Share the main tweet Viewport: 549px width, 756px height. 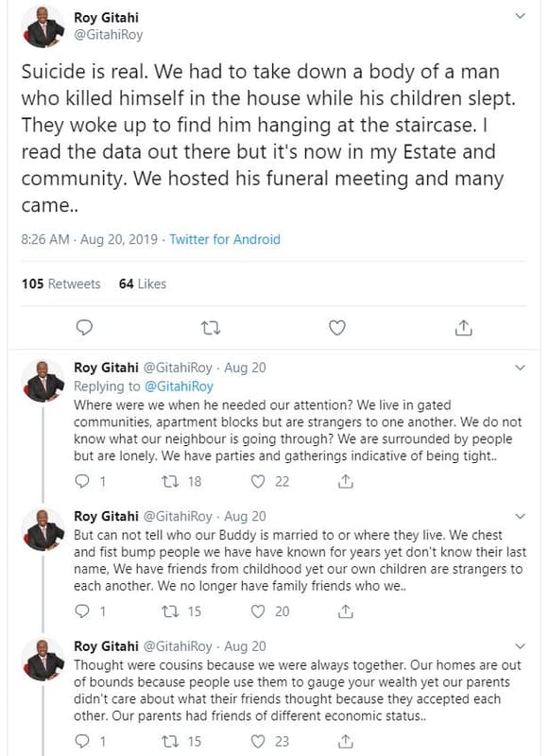(463, 327)
